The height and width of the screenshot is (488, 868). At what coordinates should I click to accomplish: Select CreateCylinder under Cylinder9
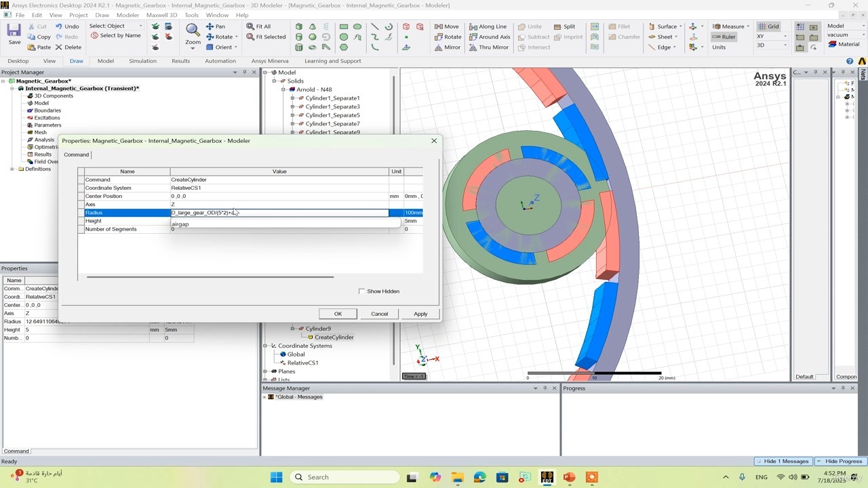(334, 337)
